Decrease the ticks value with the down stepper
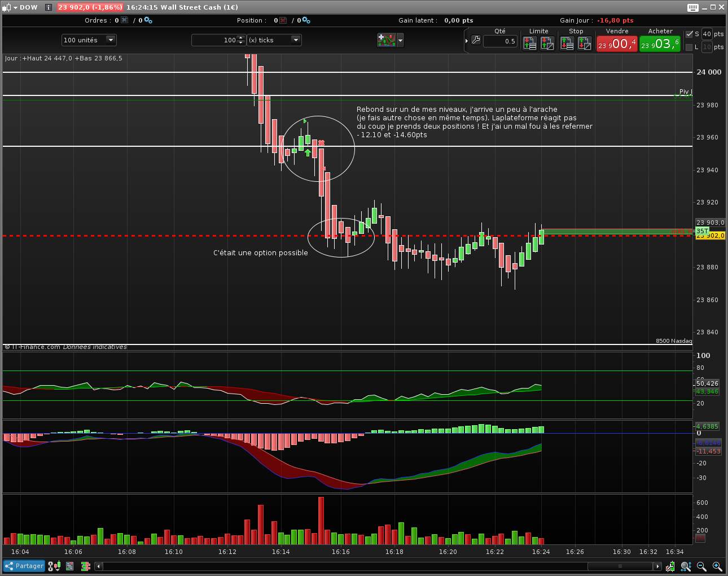728x576 pixels. [x=242, y=43]
